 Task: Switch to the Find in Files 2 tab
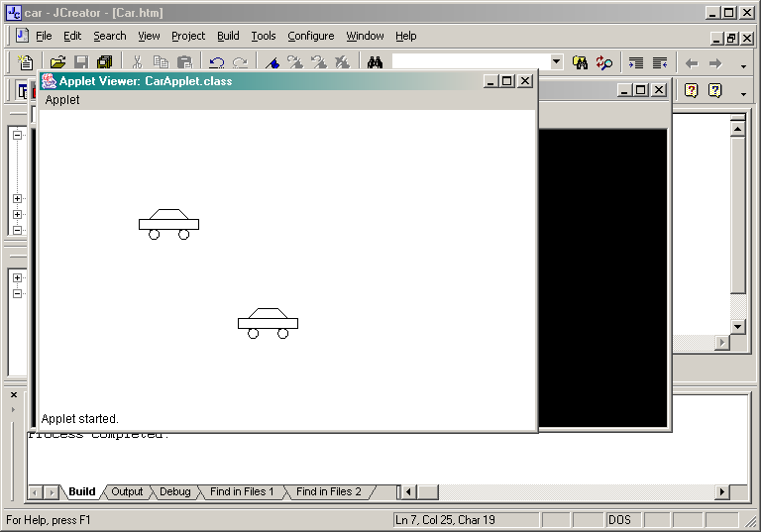[329, 491]
